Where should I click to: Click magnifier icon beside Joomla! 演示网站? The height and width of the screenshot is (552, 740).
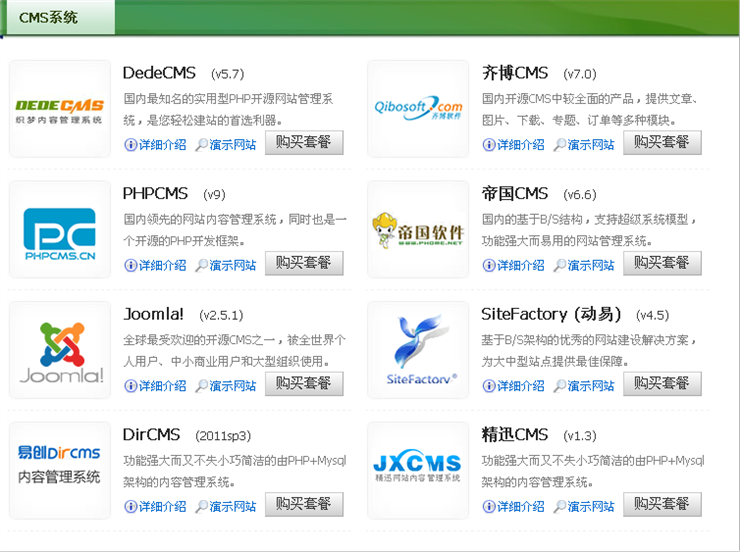202,386
